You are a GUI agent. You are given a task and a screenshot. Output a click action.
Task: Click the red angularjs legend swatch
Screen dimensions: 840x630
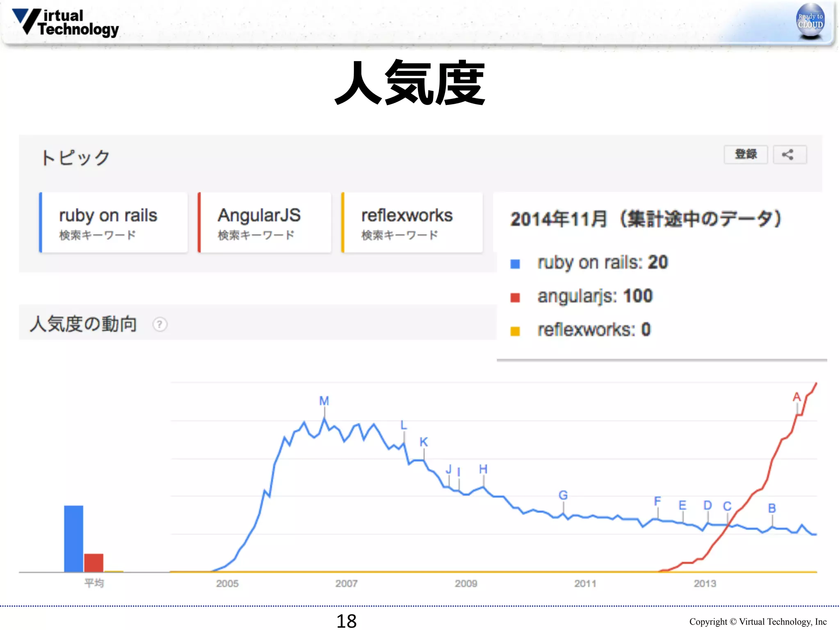515,297
